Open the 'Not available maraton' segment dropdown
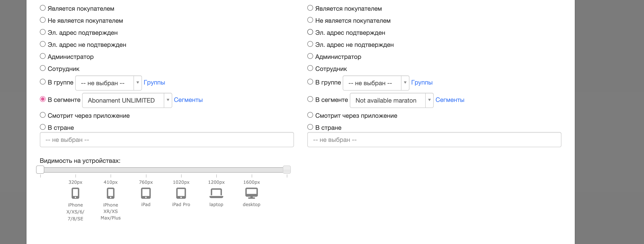This screenshot has width=644, height=244. pyautogui.click(x=391, y=100)
